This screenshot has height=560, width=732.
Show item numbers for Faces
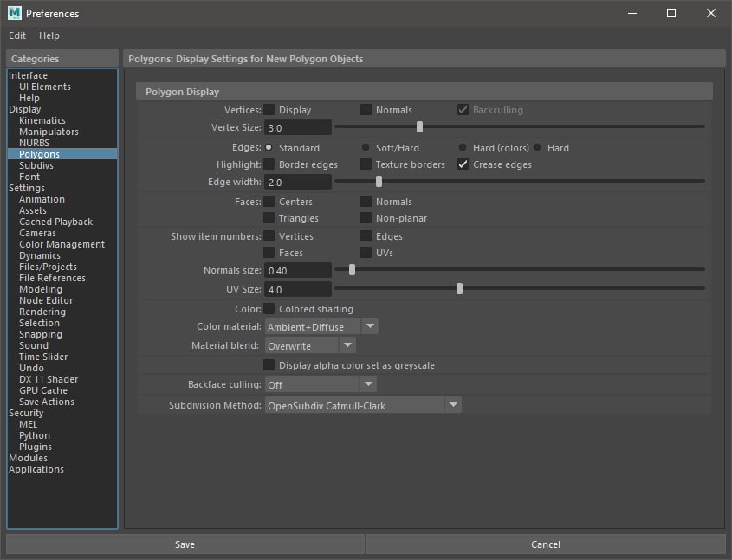click(269, 252)
